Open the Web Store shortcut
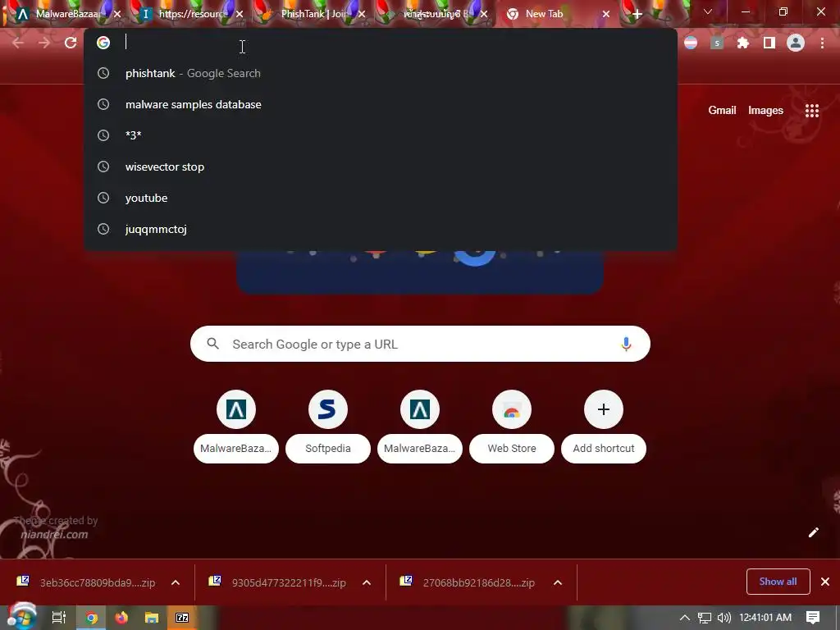Image resolution: width=840 pixels, height=630 pixels. pos(512,427)
